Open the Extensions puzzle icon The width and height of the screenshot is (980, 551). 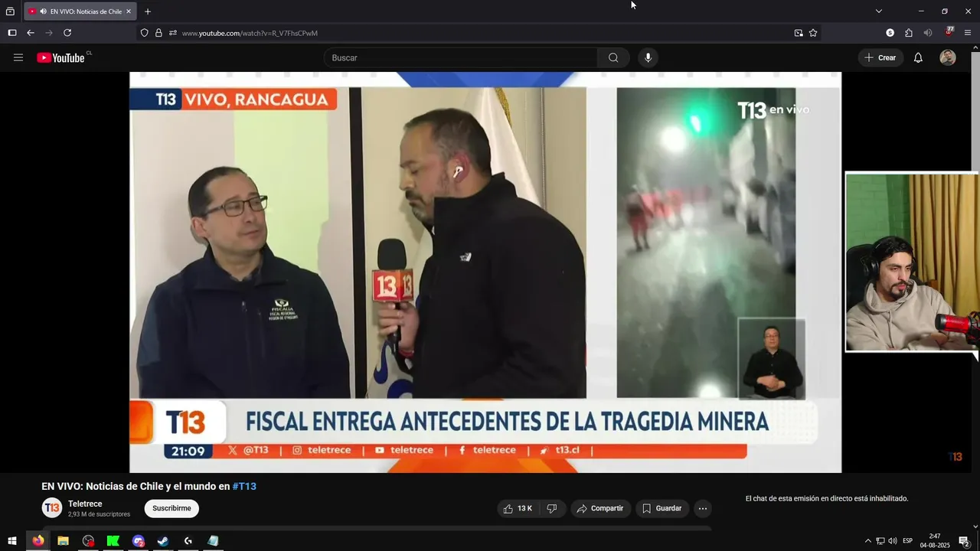tap(909, 33)
